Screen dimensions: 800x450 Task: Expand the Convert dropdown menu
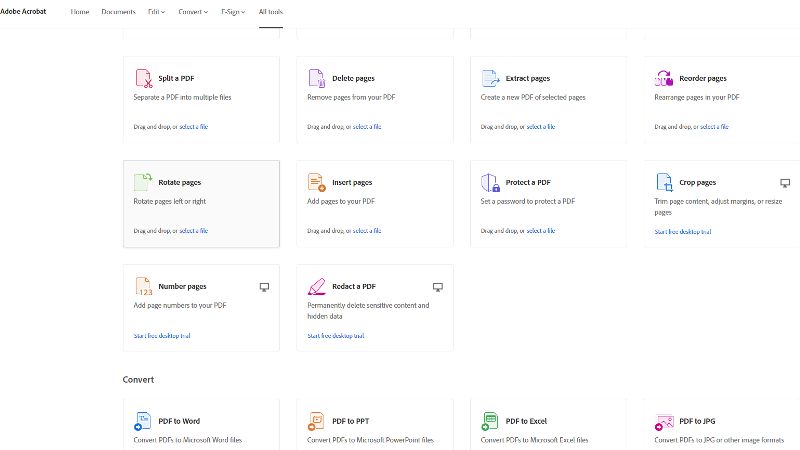(x=193, y=12)
